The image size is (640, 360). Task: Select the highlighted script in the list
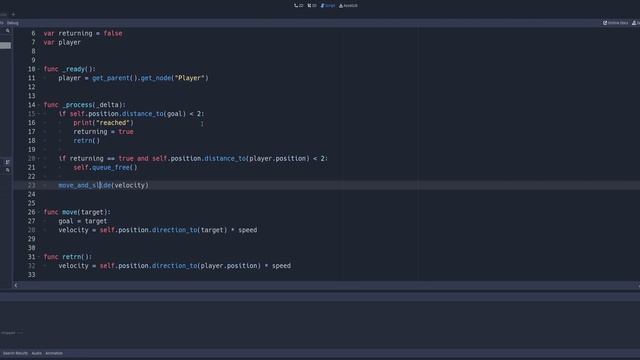[5, 45]
